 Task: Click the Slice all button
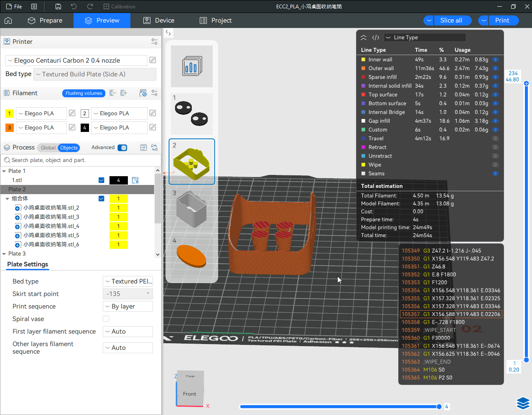451,20
